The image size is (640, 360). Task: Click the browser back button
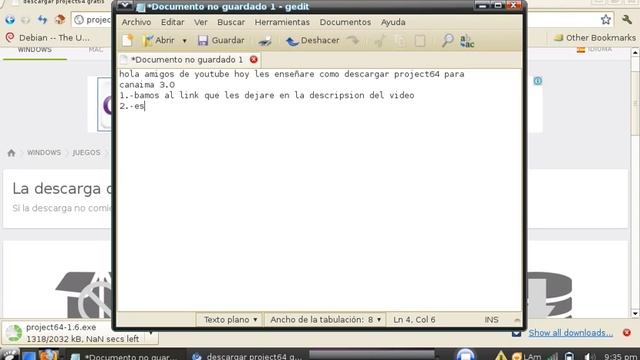(10, 20)
